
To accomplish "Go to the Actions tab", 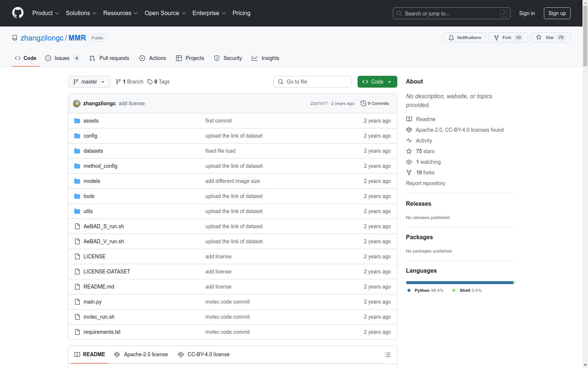I will 153,58.
